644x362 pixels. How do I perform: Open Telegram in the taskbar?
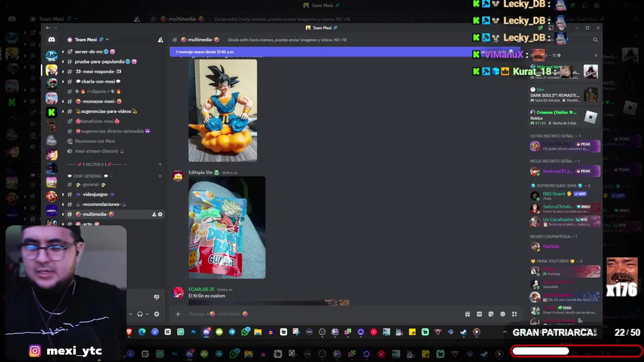[232, 332]
